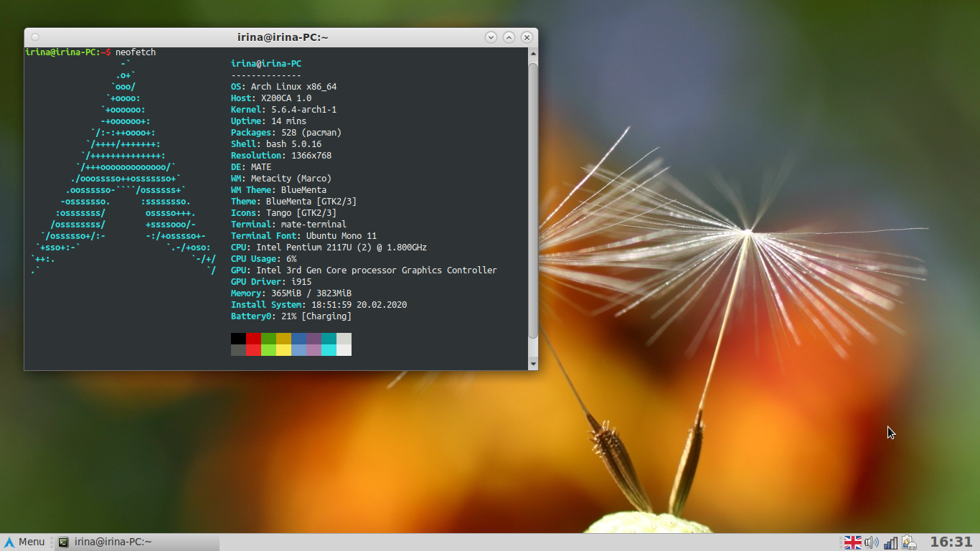Image resolution: width=980 pixels, height=551 pixels.
Task: Click the DE: MATE line
Action: [x=251, y=167]
